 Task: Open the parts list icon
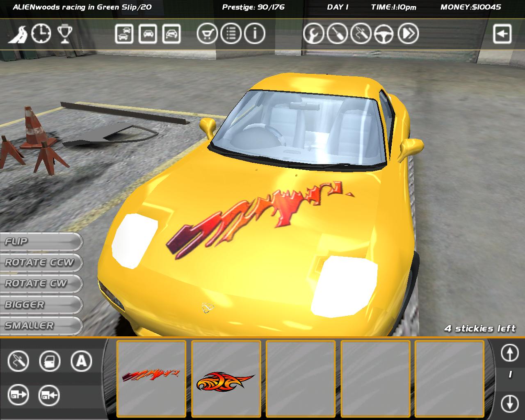(x=231, y=34)
